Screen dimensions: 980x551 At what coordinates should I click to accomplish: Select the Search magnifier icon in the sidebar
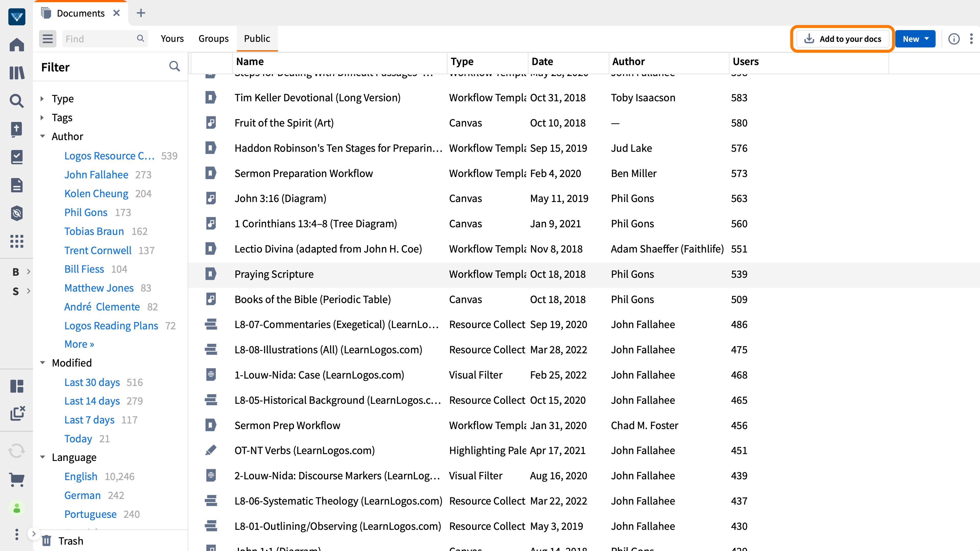click(17, 101)
